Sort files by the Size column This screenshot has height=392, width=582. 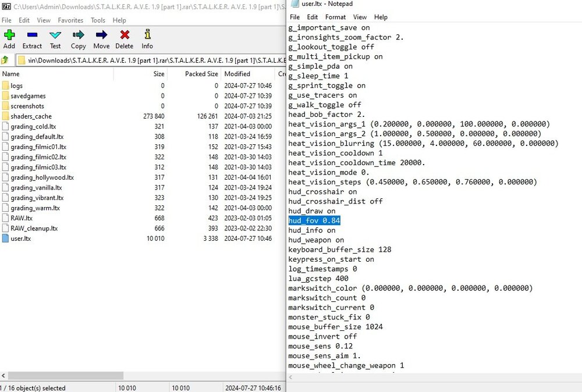coord(158,74)
